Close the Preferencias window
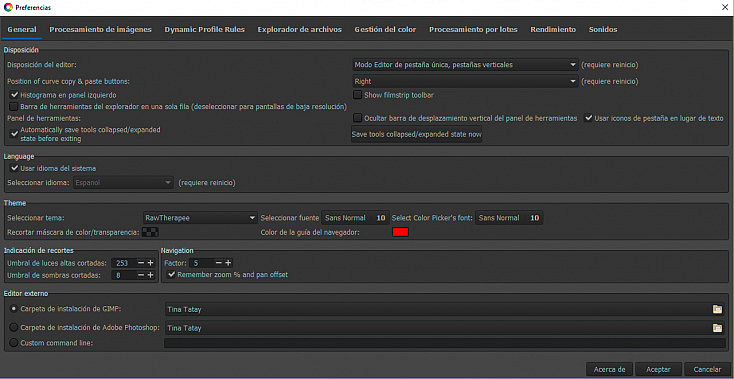The height and width of the screenshot is (379, 734). [725, 7]
